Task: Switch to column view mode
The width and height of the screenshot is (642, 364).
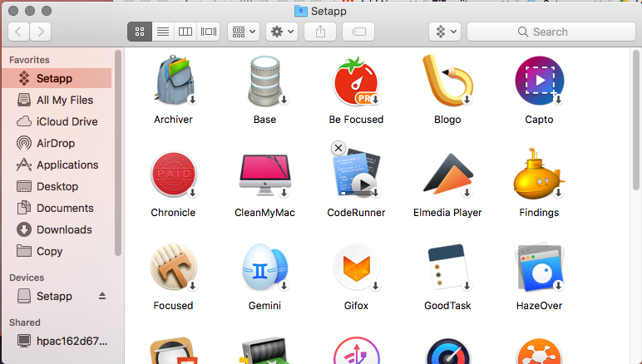Action: point(185,32)
